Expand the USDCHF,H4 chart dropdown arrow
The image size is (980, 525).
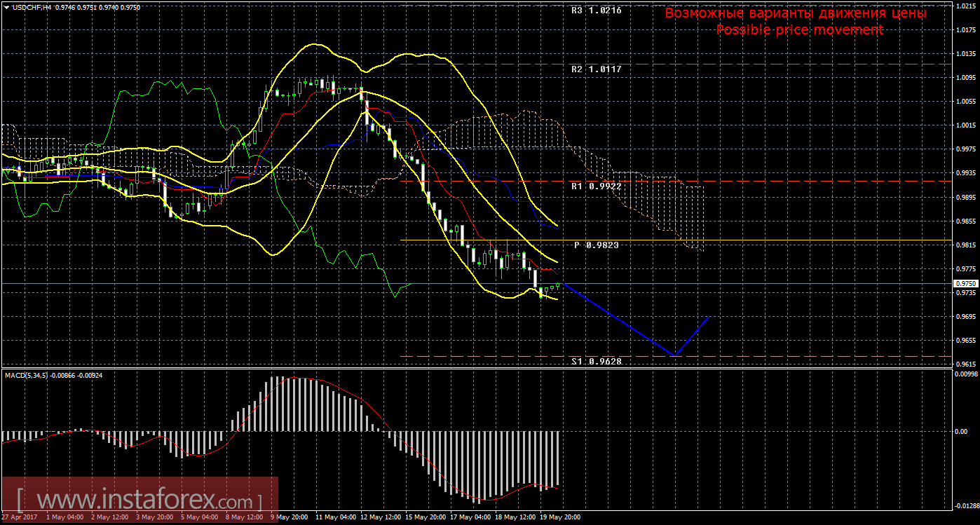point(6,6)
